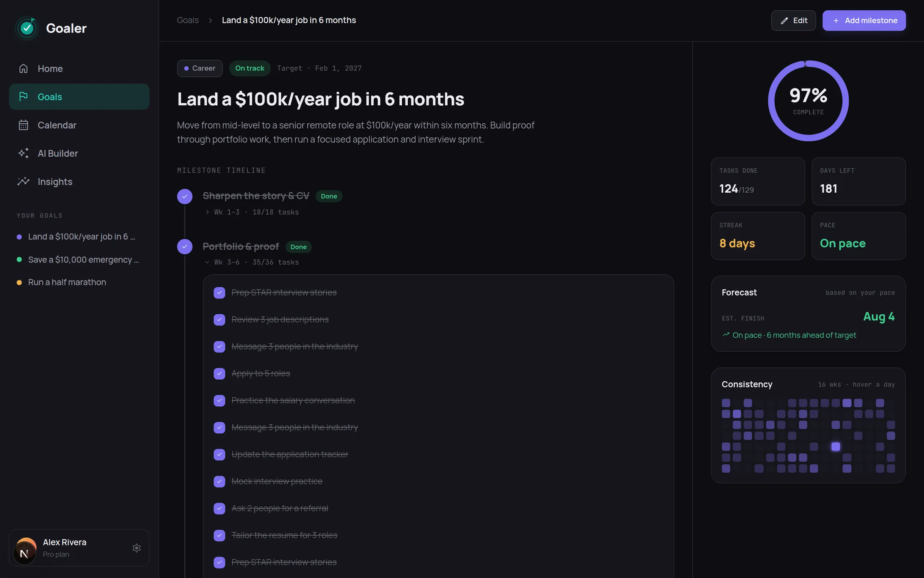This screenshot has width=924, height=578.
Task: Click the Edit button
Action: pos(794,21)
